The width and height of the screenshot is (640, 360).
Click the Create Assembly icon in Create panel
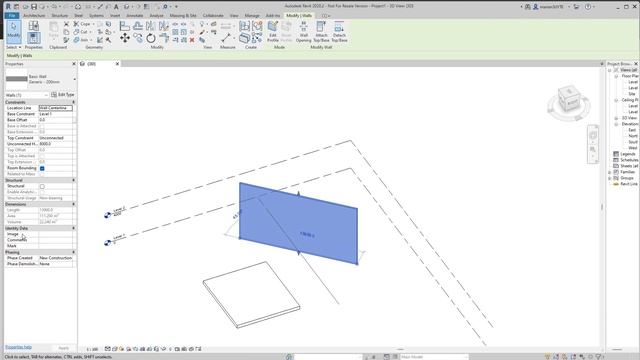click(x=244, y=26)
